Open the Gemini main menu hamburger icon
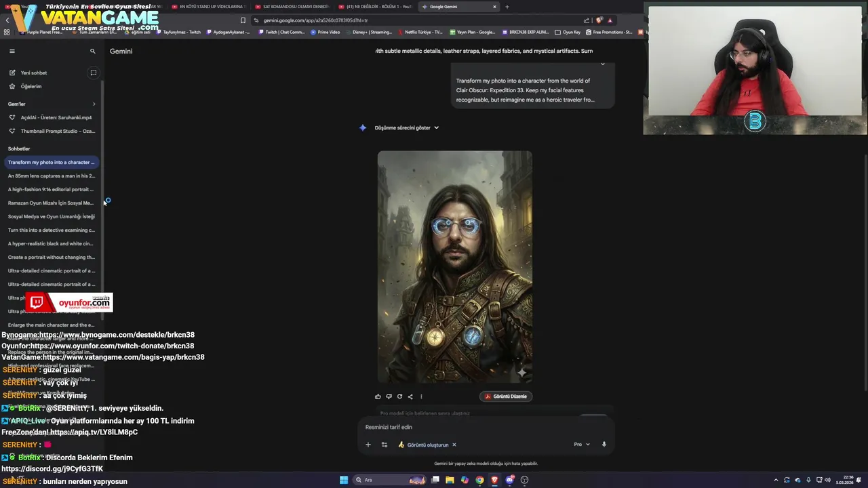Viewport: 868px width, 488px height. click(x=12, y=51)
